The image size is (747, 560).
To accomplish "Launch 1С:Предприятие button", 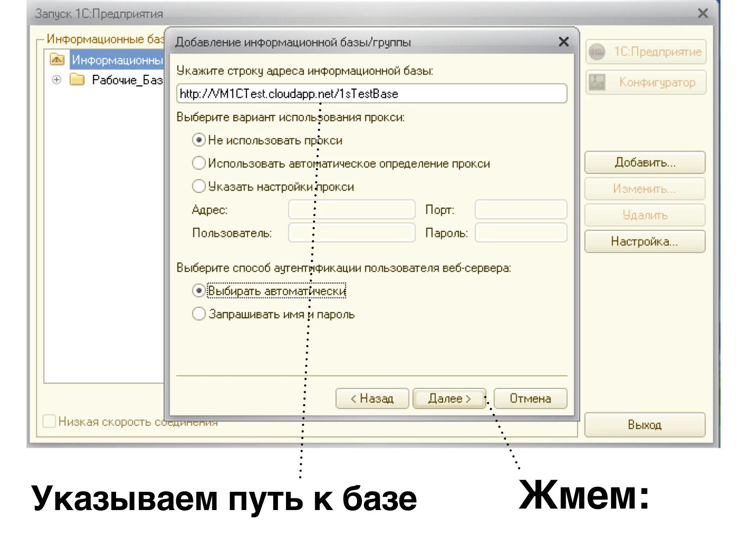I will tap(646, 52).
